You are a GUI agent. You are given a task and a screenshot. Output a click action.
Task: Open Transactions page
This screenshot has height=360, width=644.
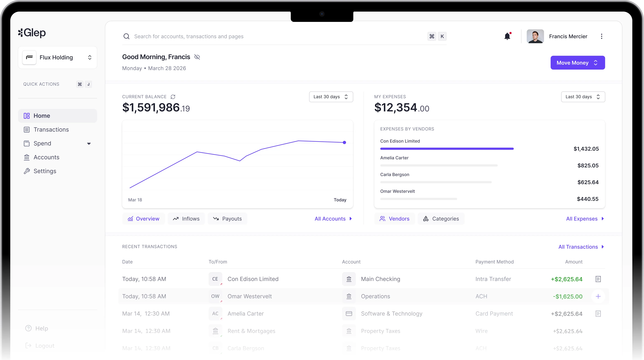[x=58, y=130]
